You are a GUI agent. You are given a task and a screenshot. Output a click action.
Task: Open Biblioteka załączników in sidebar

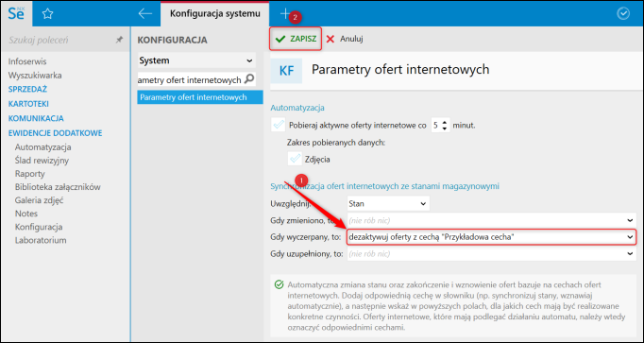(x=58, y=187)
